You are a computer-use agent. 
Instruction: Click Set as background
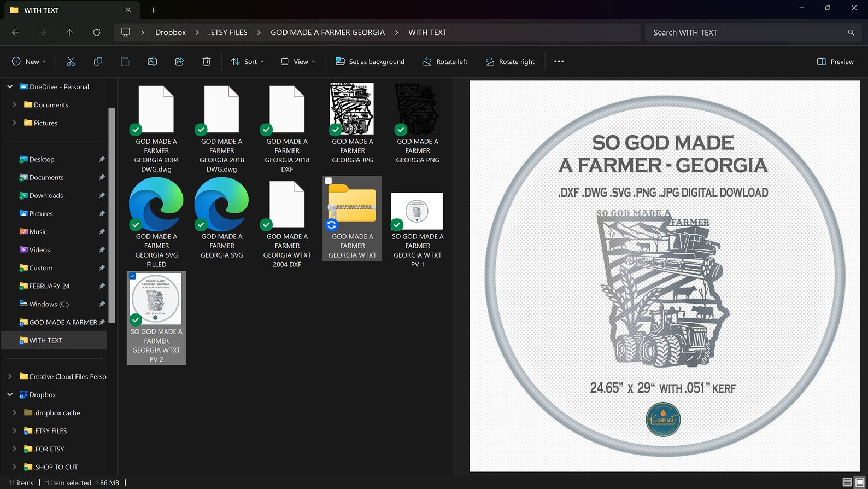click(370, 62)
